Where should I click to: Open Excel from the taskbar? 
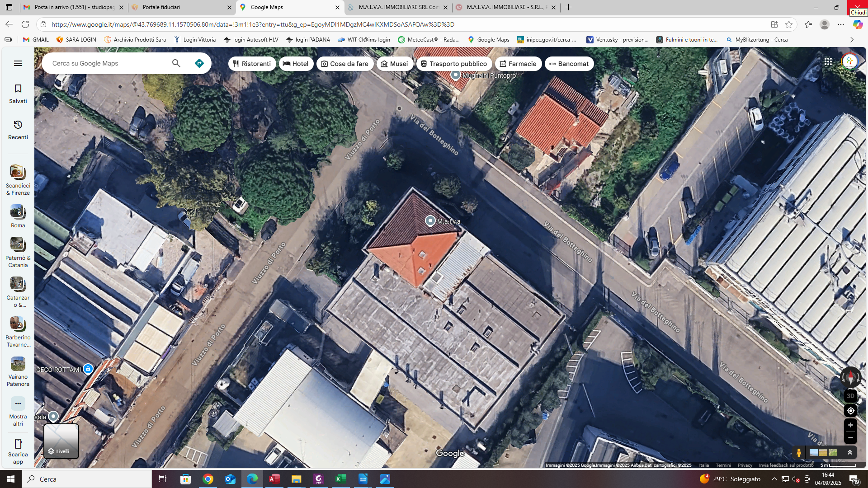pyautogui.click(x=341, y=479)
